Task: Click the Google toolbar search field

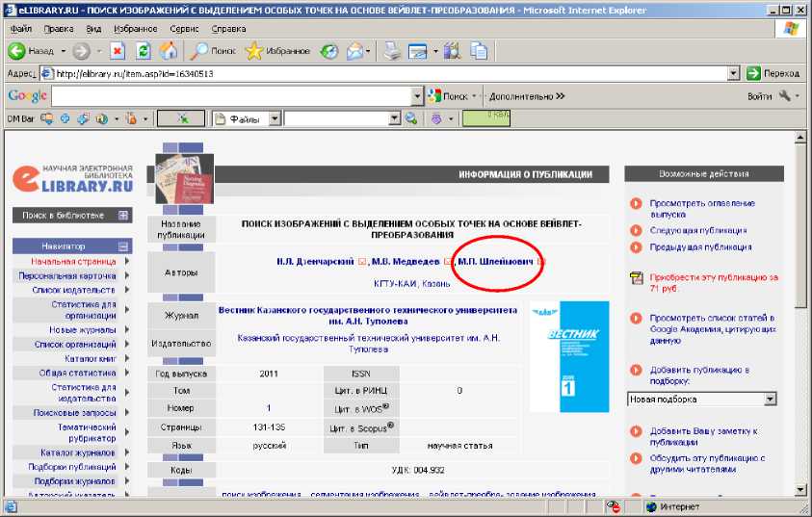Action: click(x=231, y=96)
